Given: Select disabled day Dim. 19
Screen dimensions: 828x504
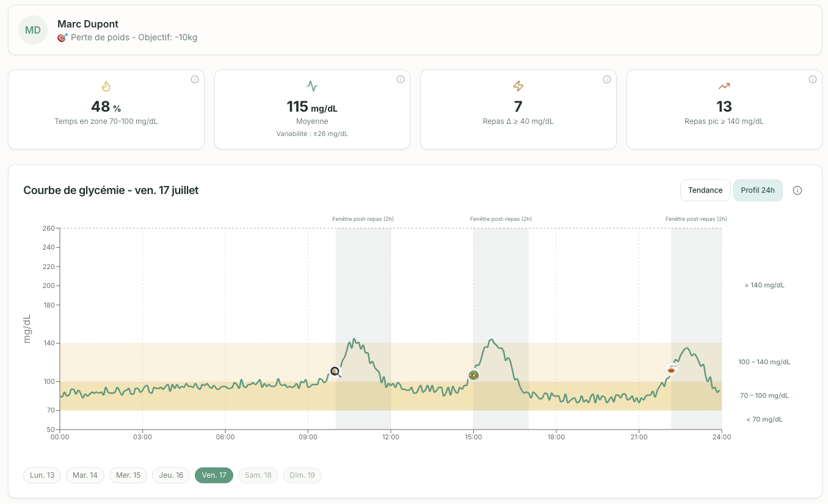Looking at the screenshot, I should (x=302, y=475).
